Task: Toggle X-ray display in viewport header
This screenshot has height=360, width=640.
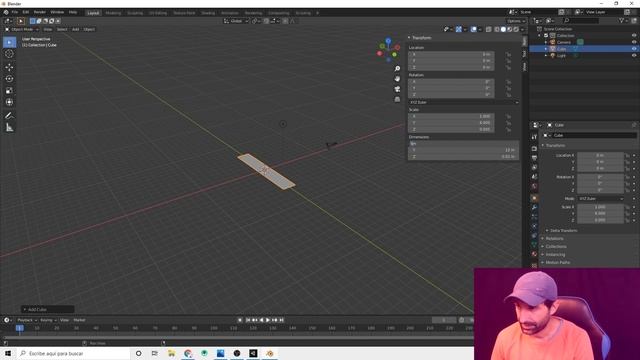Action: tap(489, 29)
